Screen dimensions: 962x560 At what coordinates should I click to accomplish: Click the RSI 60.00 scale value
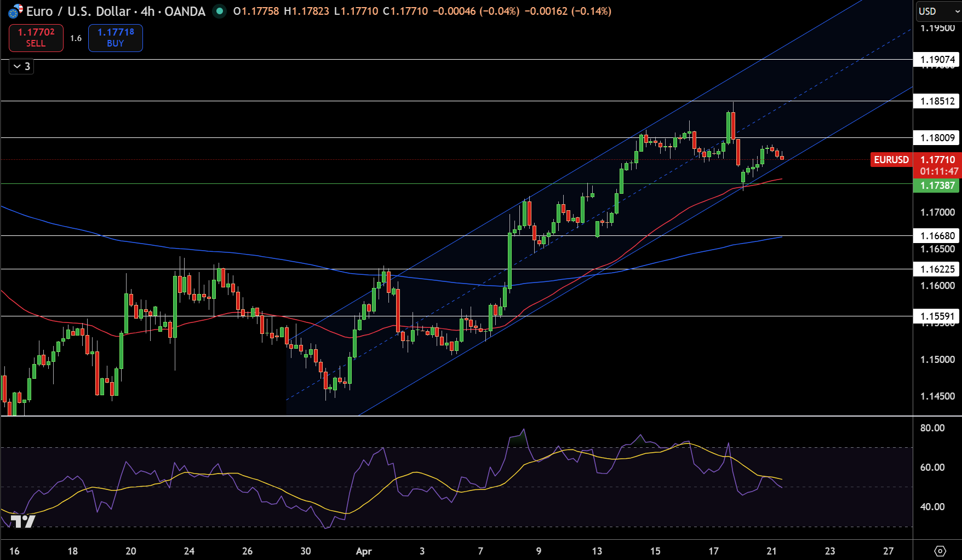tap(932, 467)
